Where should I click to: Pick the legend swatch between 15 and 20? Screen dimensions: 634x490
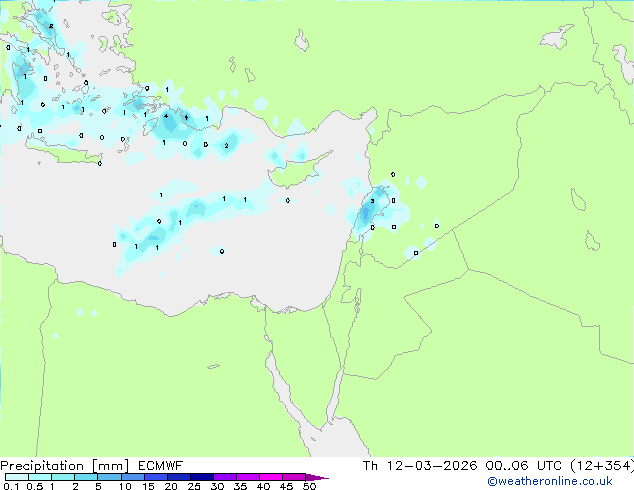[x=155, y=477]
